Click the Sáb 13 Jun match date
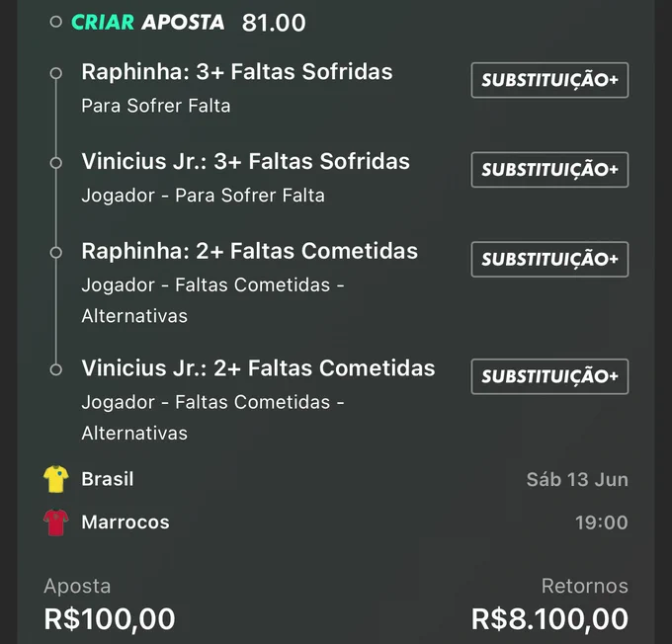Screen dimensions: 672x644 tap(577, 479)
